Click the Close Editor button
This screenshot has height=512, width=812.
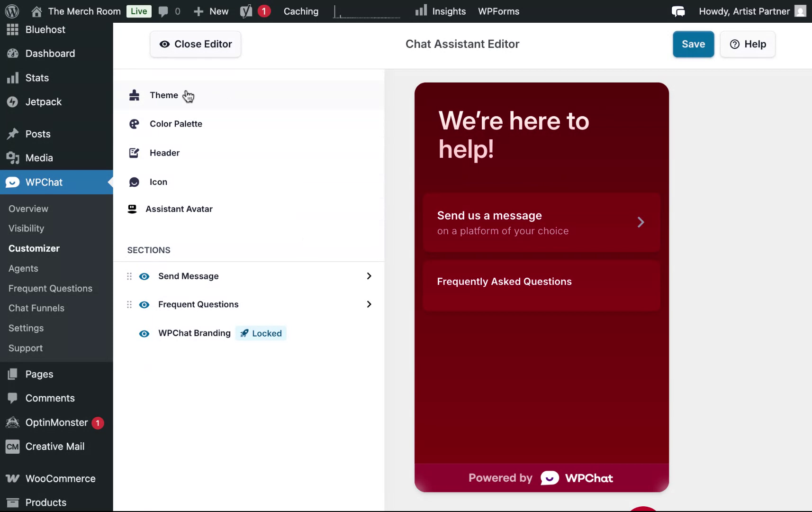pyautogui.click(x=195, y=44)
